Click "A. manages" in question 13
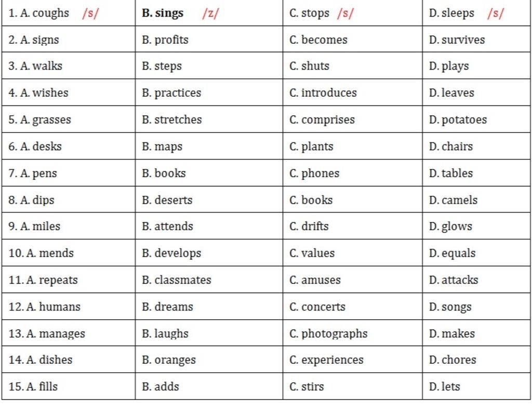 47,334
